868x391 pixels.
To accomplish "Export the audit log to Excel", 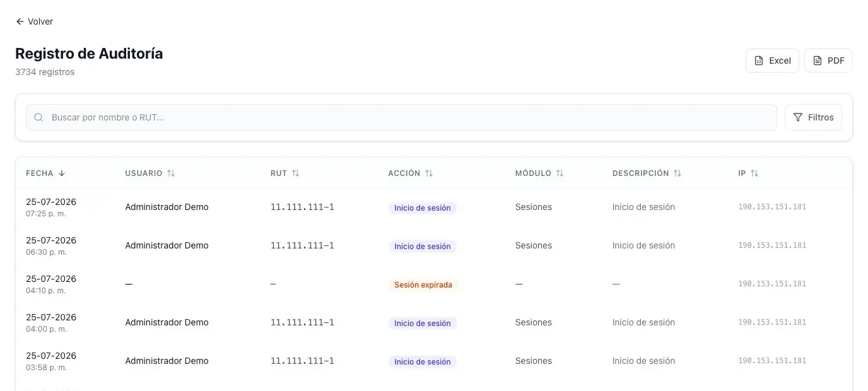I will 772,61.
